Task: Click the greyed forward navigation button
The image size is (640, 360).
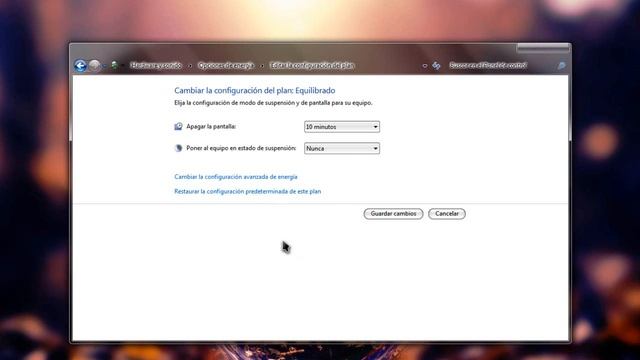Action: tap(94, 65)
